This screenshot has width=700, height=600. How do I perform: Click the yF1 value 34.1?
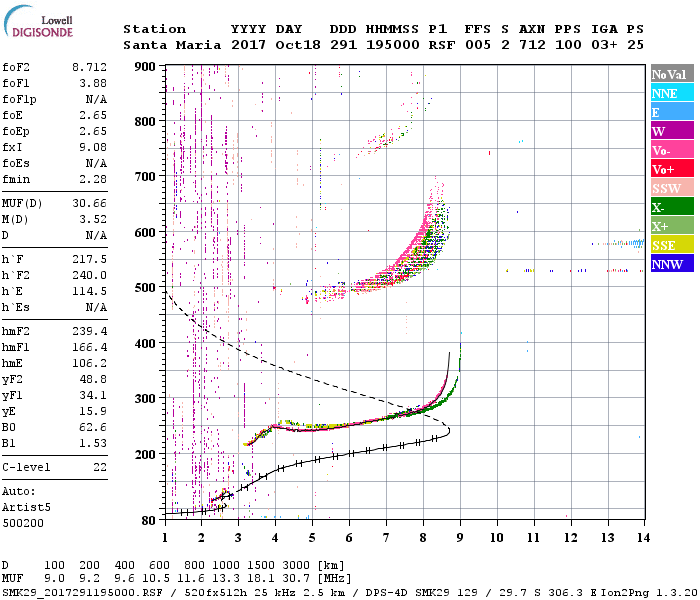pos(93,396)
